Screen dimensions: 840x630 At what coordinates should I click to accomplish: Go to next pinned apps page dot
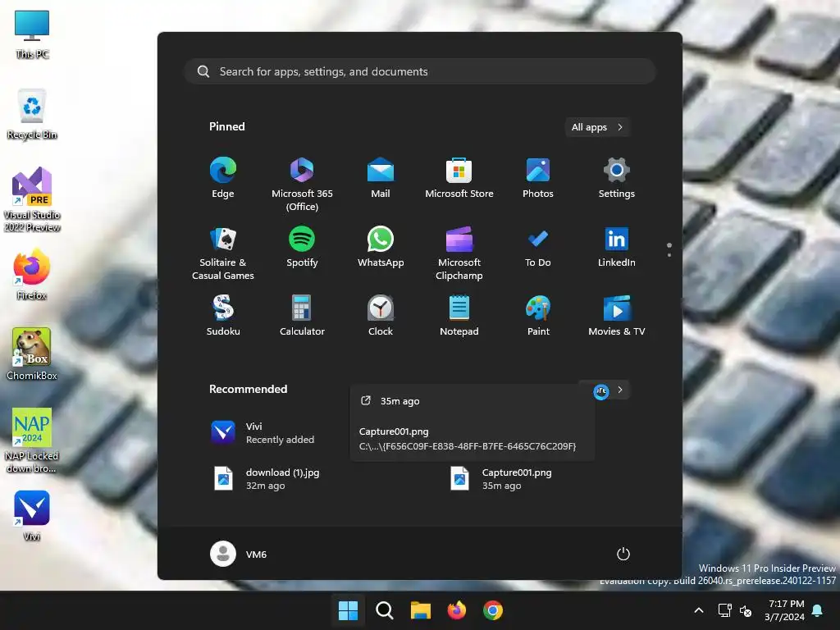tap(669, 255)
